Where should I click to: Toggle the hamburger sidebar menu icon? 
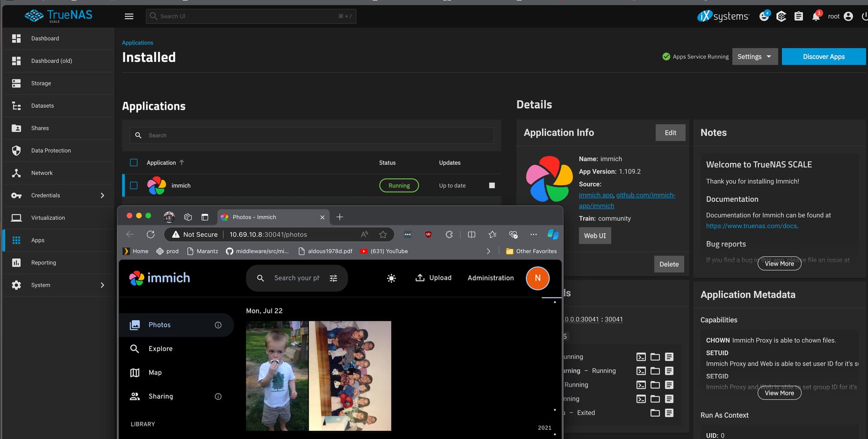pos(129,17)
